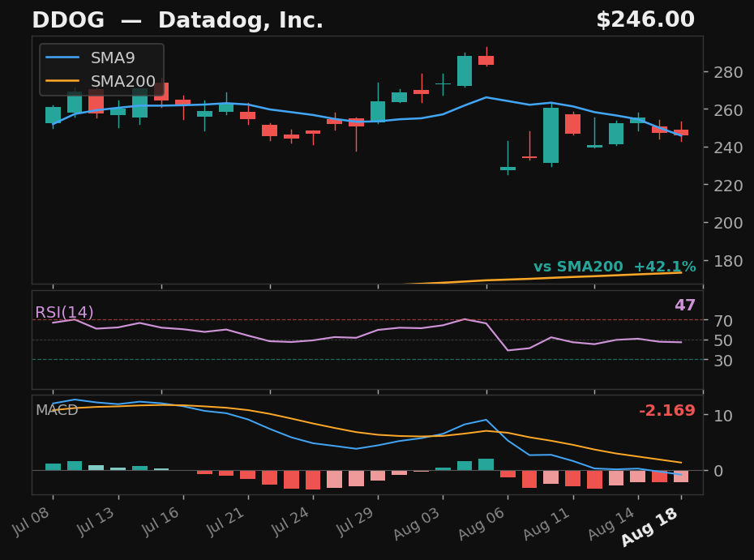Click the last MACD histogram bar at Aug 18
This screenshot has width=754, height=560.
click(x=681, y=477)
